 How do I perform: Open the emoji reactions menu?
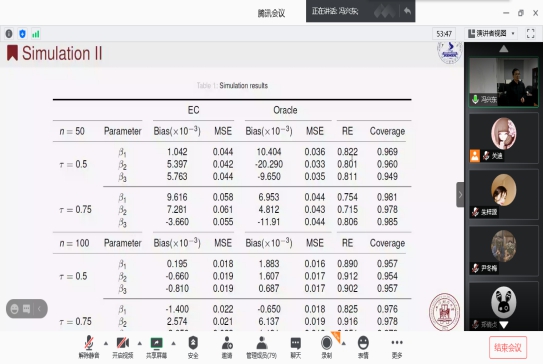tap(363, 347)
